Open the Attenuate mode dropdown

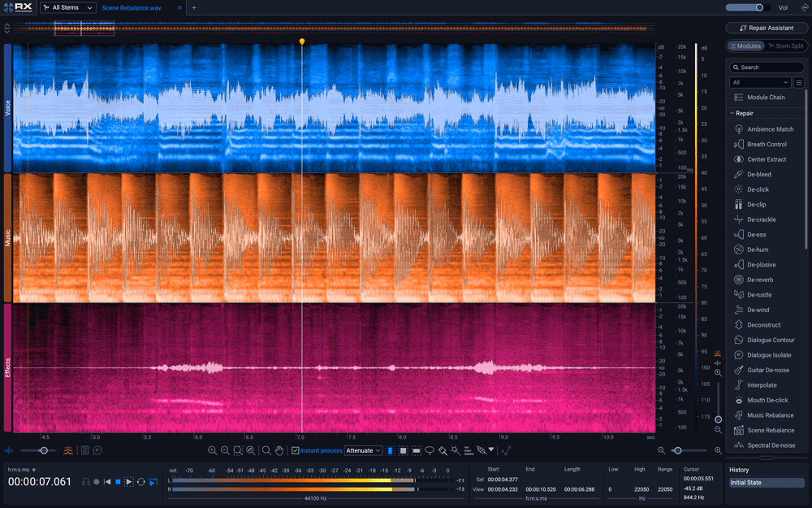tap(363, 450)
